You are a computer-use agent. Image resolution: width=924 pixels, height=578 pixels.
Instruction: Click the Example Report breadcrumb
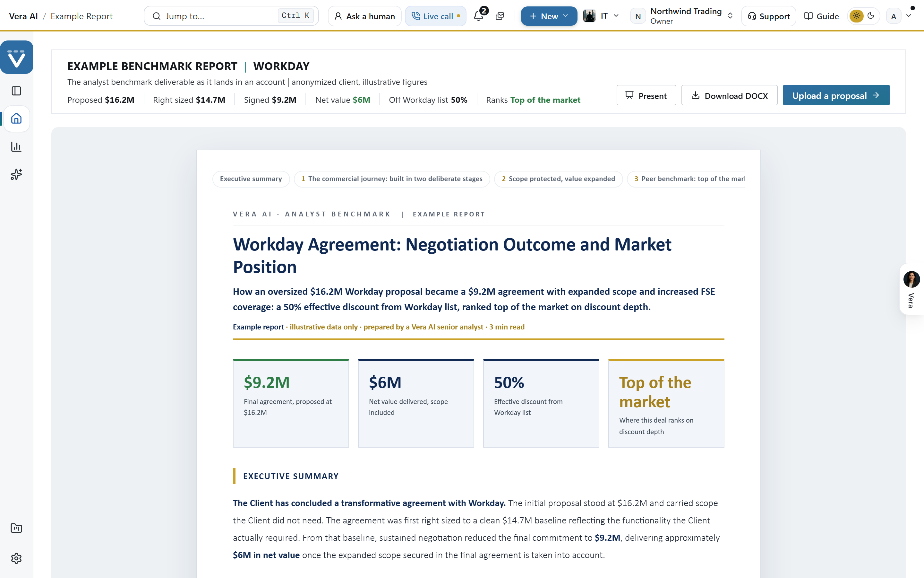pos(82,16)
